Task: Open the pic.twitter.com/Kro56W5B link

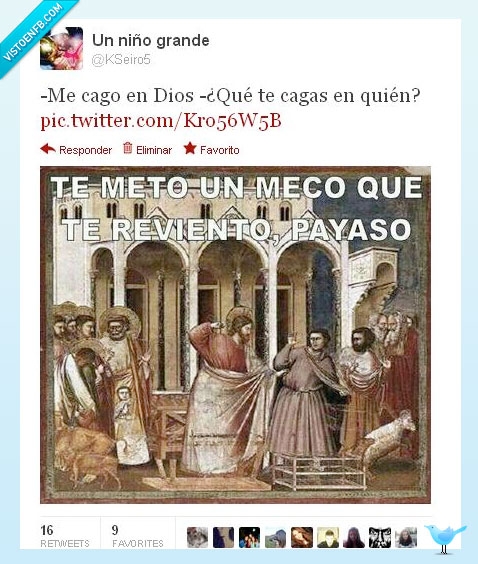Action: pyautogui.click(x=161, y=120)
